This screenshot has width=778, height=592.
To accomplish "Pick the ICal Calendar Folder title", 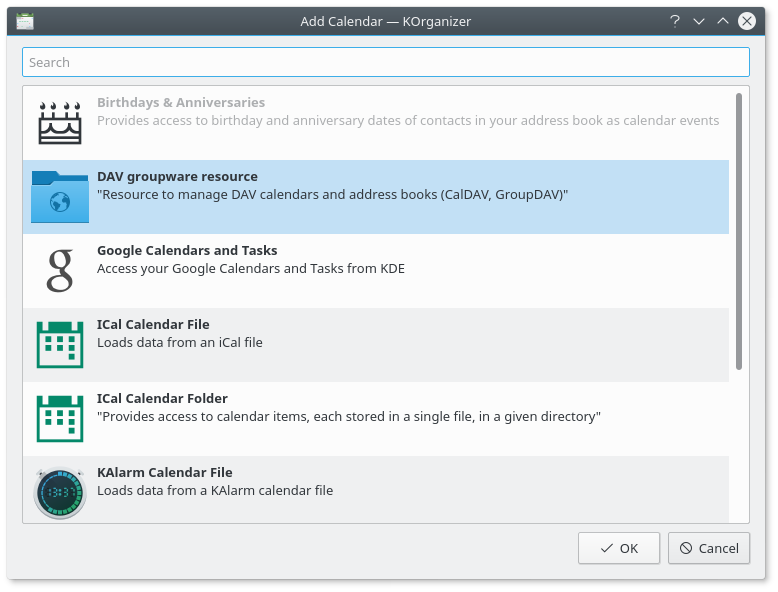I will point(162,399).
